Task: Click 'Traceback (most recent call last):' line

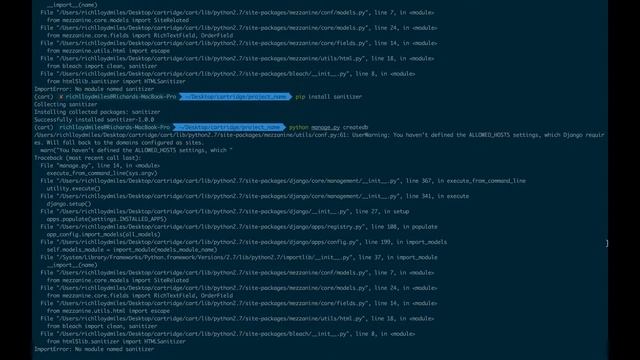Action: 87,158
